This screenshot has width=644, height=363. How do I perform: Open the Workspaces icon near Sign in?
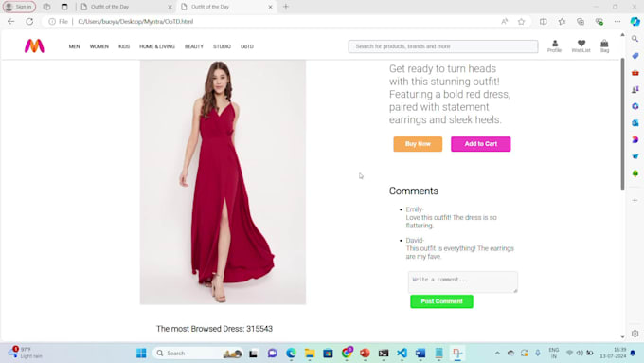click(46, 7)
